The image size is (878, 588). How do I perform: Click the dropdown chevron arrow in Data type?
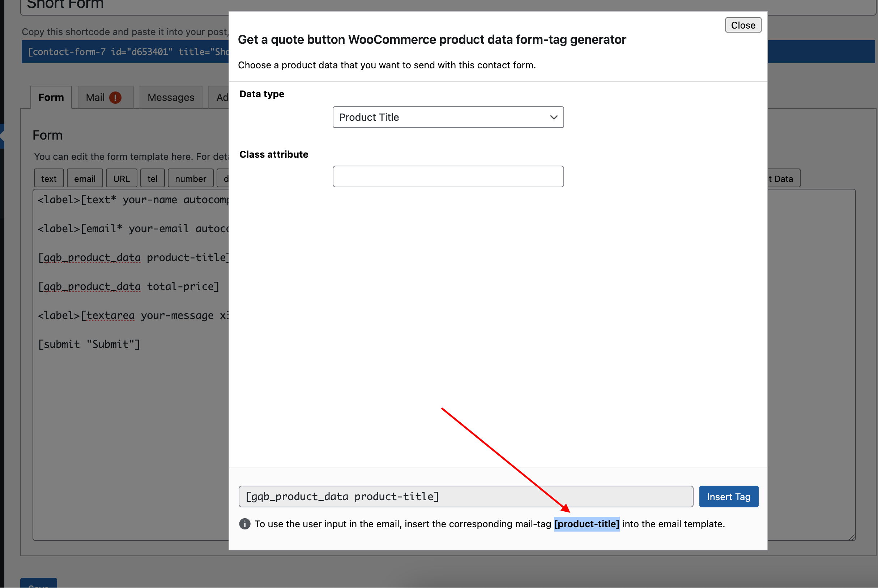pyautogui.click(x=553, y=118)
